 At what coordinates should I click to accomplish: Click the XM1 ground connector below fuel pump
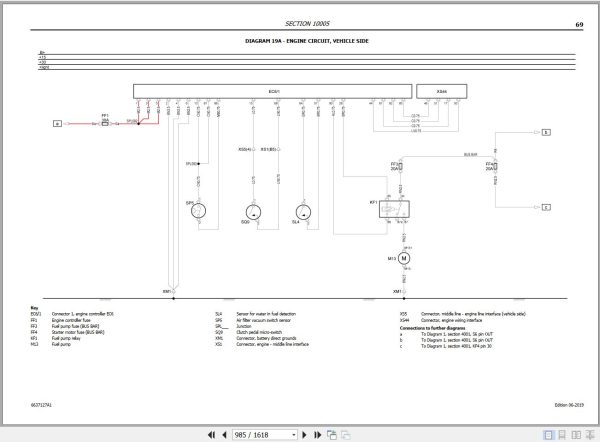tap(404, 292)
